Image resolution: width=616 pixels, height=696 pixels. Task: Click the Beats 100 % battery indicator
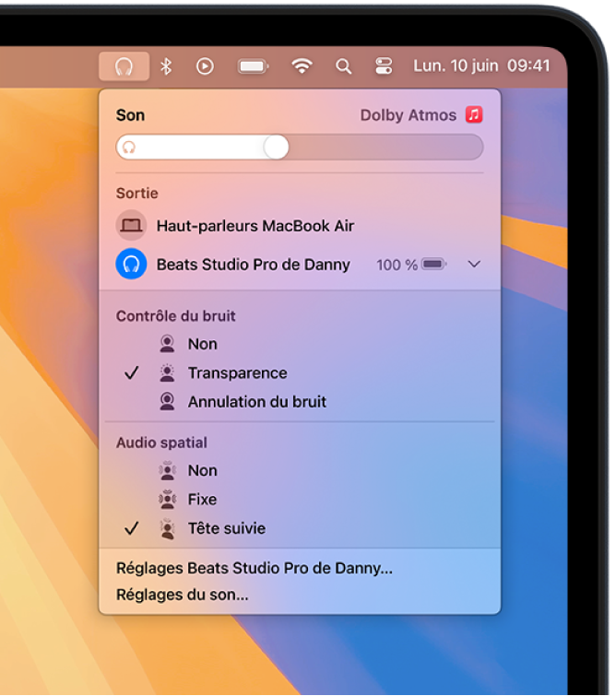coord(410,265)
